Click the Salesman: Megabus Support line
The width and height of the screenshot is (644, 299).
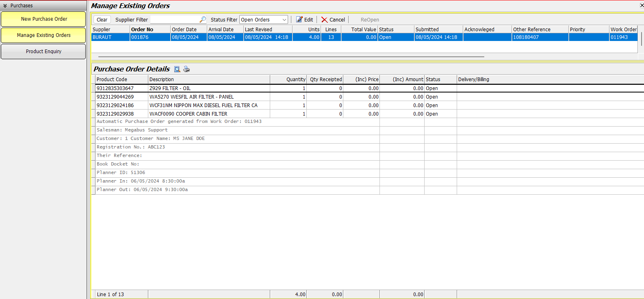[237, 130]
